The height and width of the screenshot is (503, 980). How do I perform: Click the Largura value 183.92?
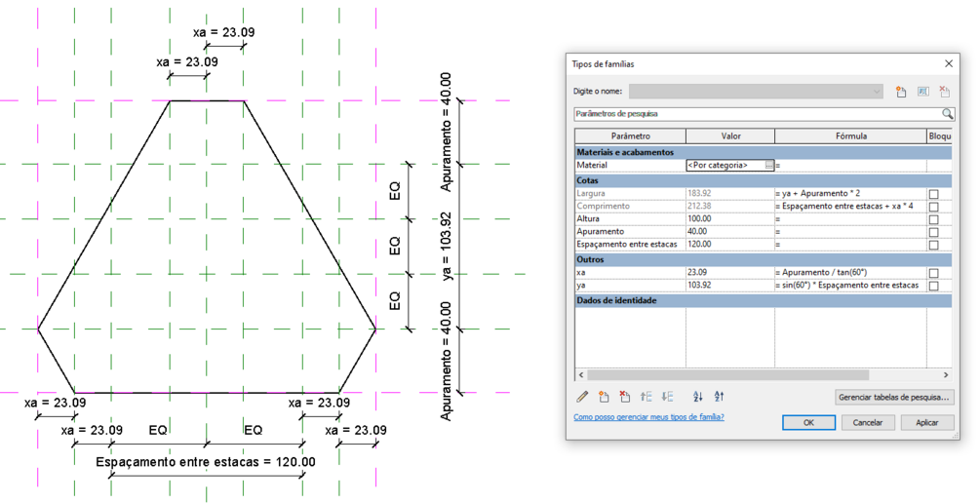[730, 193]
